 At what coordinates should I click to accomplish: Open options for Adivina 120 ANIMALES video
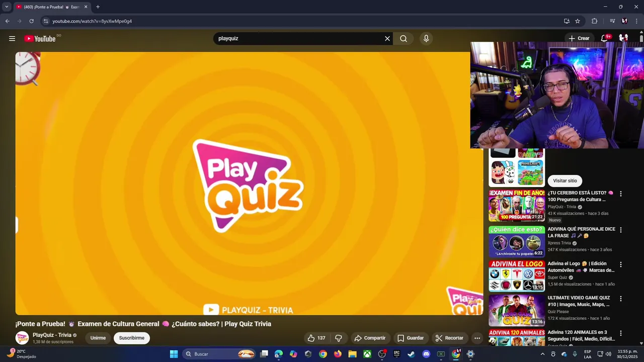pos(620,333)
